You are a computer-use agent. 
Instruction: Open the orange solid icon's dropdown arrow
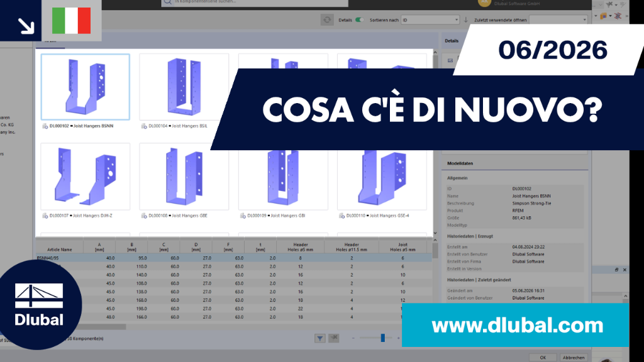click(610, 16)
